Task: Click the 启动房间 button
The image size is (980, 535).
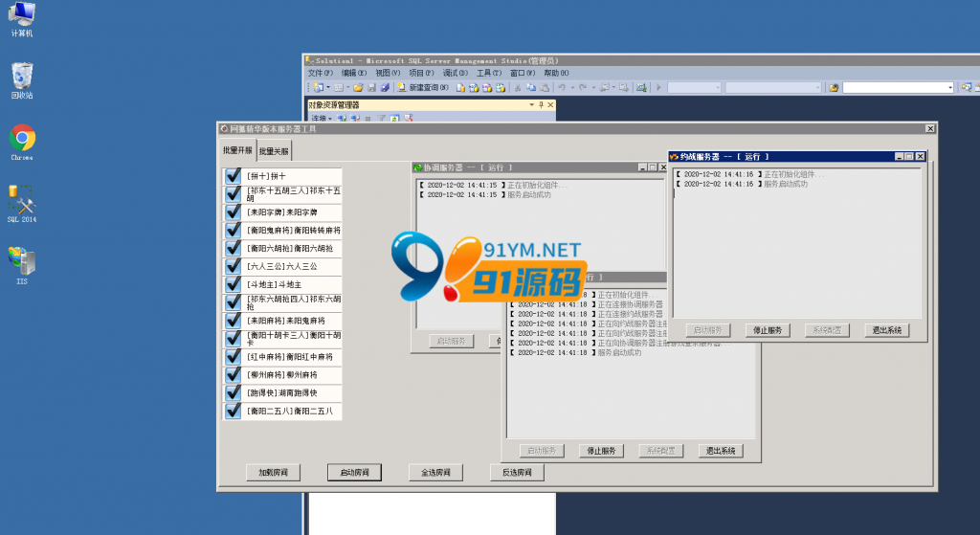Action: pos(354,473)
